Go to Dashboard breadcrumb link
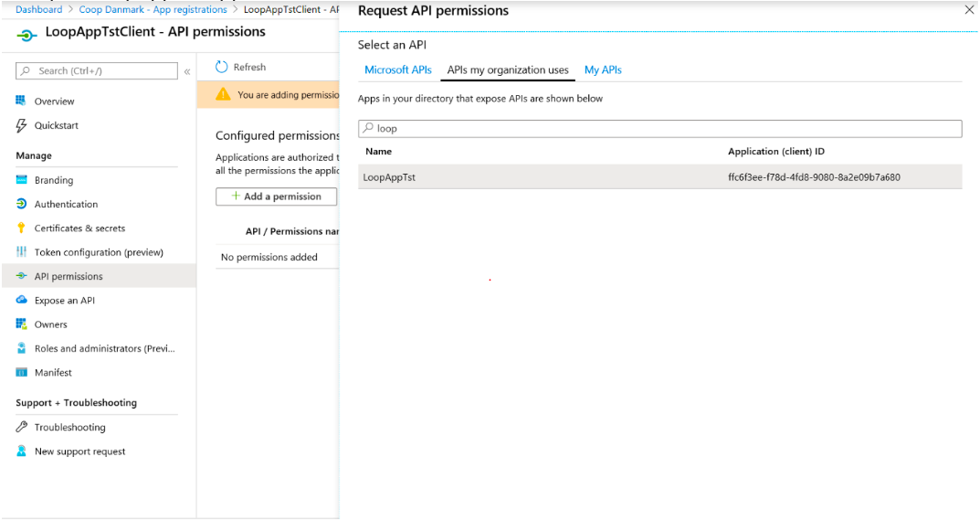 38,9
